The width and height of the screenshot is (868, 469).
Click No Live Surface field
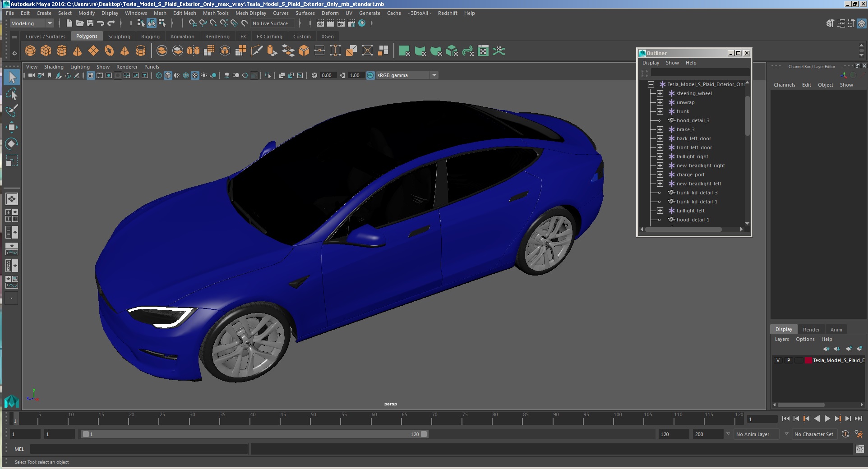point(272,23)
